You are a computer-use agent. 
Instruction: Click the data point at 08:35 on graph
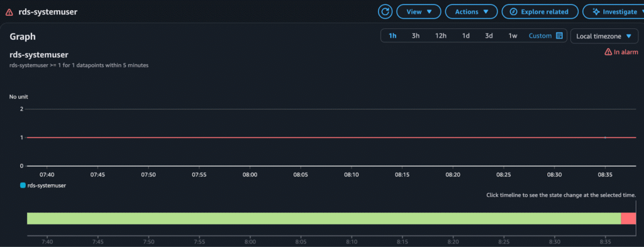(x=605, y=137)
